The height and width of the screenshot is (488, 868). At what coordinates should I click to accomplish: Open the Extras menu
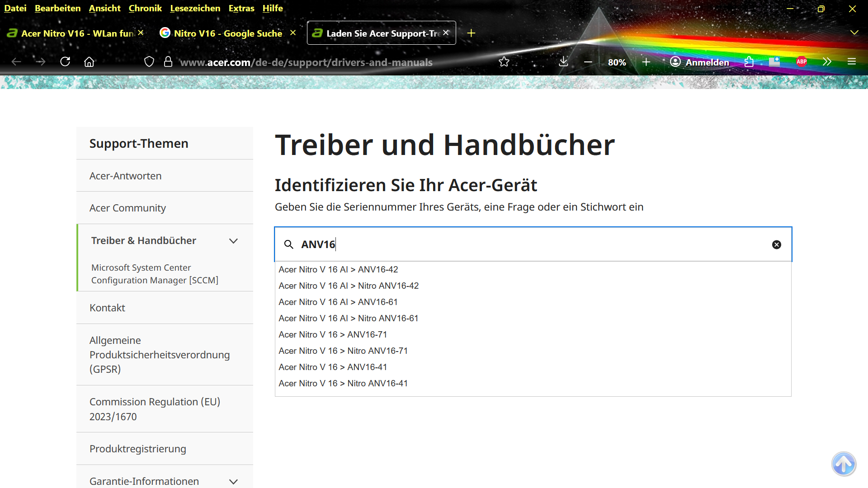point(241,8)
